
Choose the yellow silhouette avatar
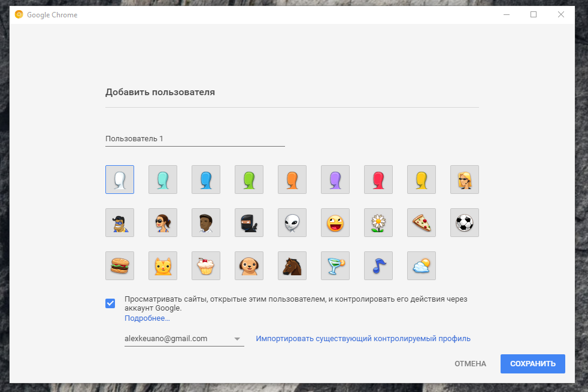[x=422, y=180]
